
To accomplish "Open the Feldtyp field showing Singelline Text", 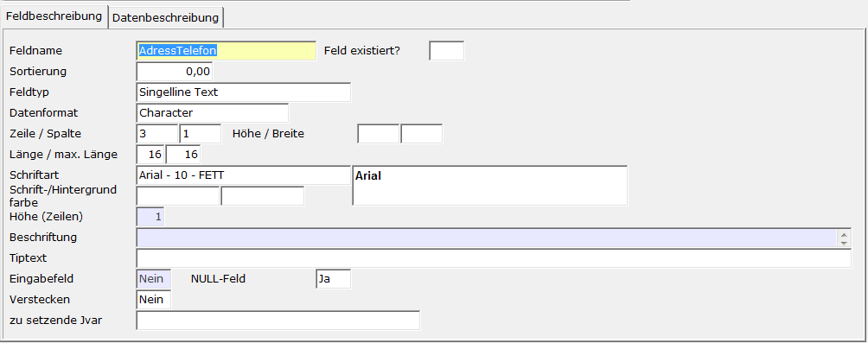I will pyautogui.click(x=244, y=92).
